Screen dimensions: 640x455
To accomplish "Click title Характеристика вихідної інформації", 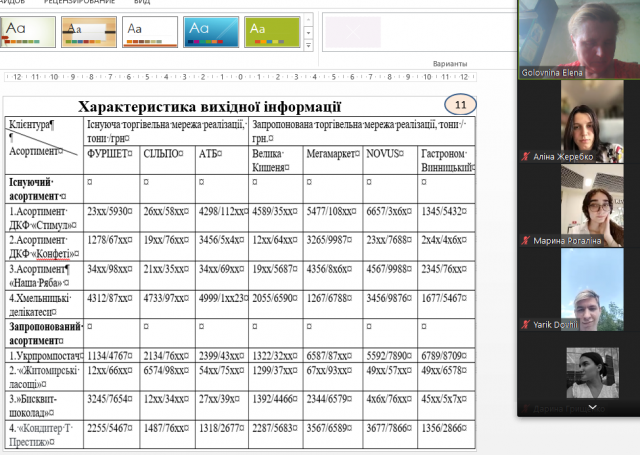I will [x=209, y=107].
